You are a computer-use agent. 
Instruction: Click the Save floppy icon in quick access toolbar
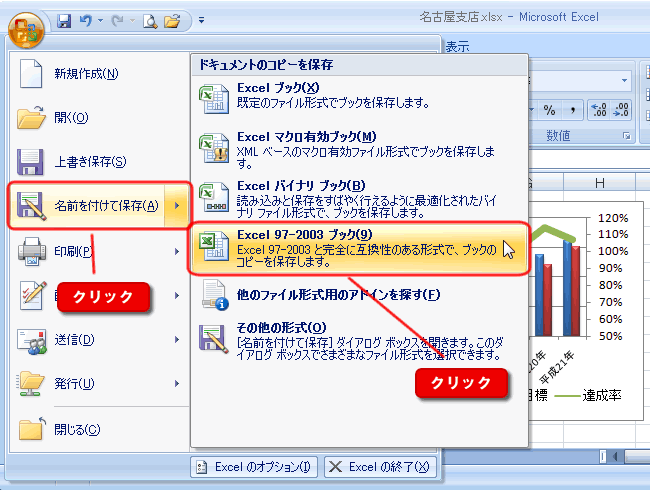(64, 21)
